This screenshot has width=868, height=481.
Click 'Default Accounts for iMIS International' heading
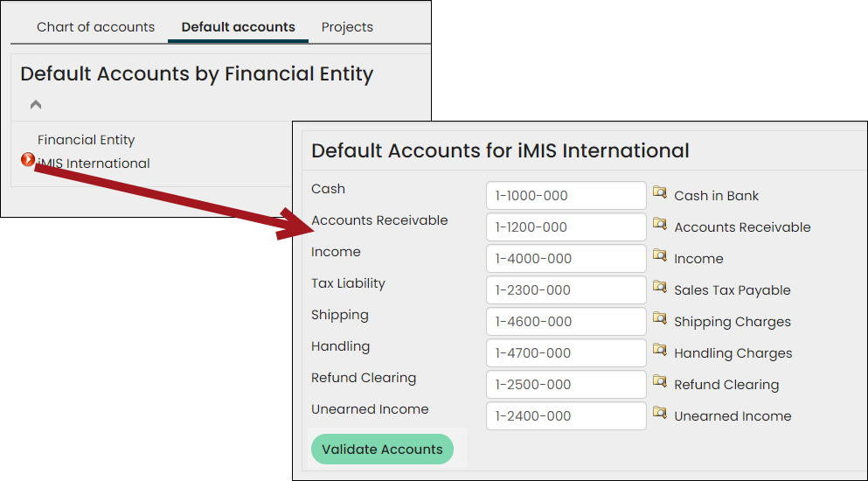pos(500,150)
